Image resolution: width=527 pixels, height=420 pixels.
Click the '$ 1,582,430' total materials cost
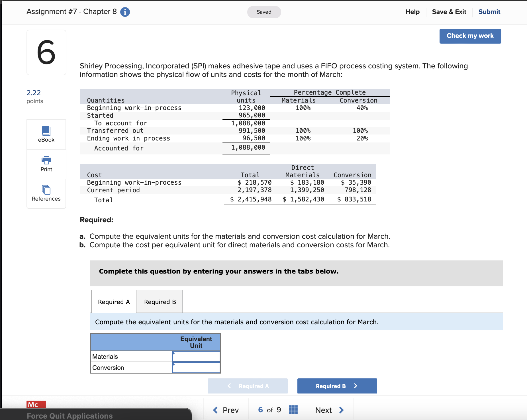coord(303,199)
